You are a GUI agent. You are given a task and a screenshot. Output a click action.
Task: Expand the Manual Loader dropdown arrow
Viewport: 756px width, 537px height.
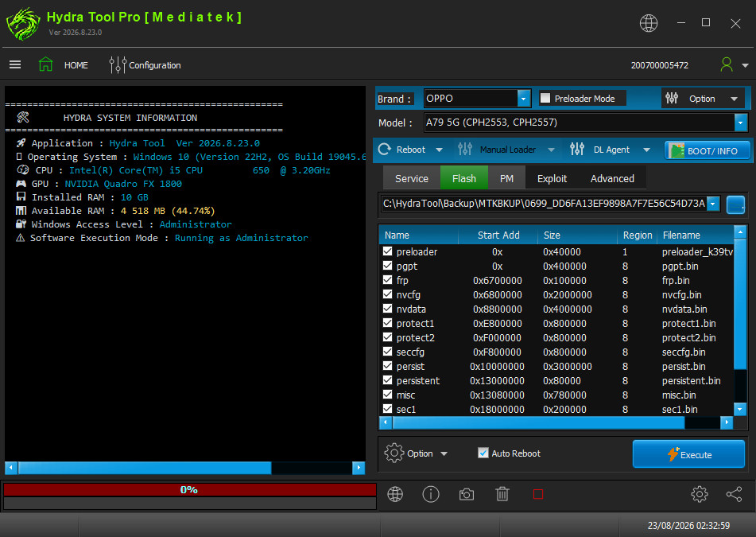tap(551, 150)
